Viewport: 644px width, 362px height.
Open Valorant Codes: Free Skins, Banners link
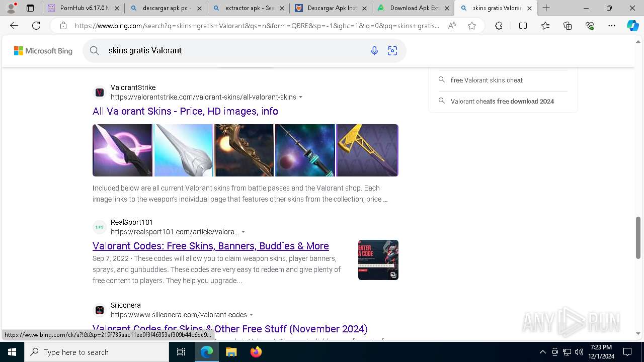(211, 246)
